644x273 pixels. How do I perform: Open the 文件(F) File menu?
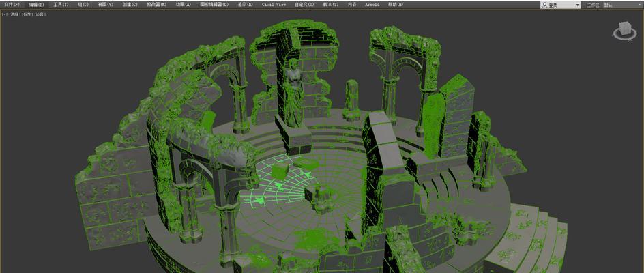pyautogui.click(x=12, y=5)
